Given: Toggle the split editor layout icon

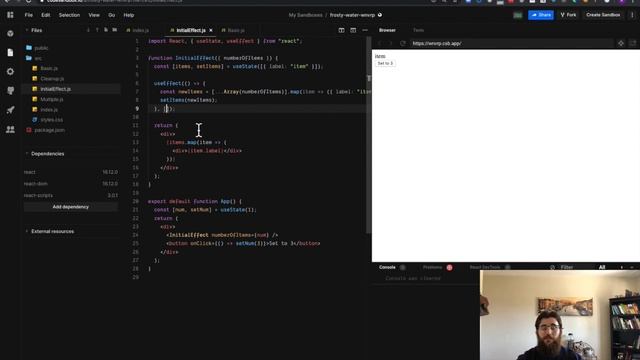Looking at the screenshot, I should click(x=341, y=30).
